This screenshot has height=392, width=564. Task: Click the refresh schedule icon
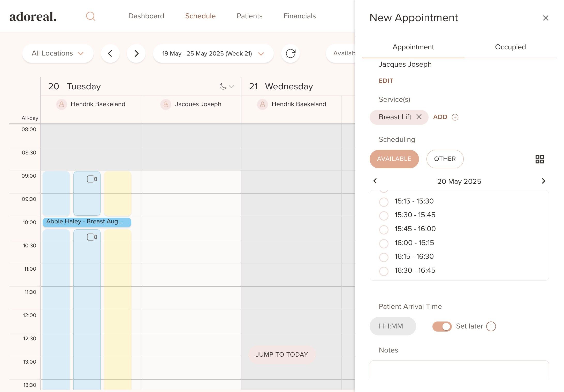coord(290,53)
